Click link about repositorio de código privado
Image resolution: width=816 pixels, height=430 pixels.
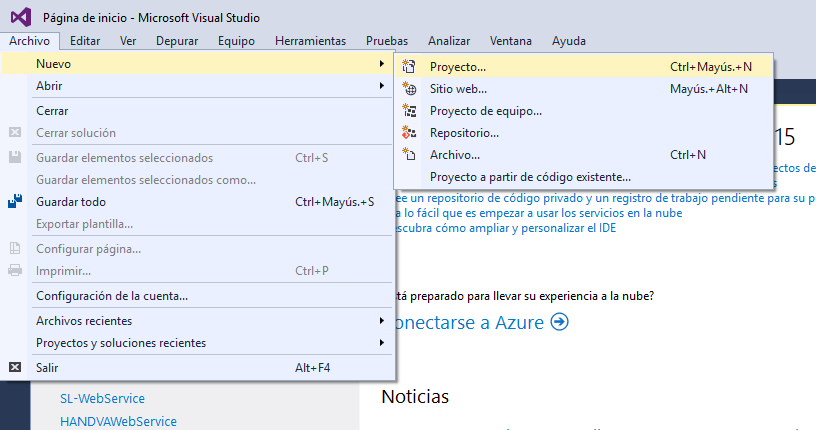605,198
